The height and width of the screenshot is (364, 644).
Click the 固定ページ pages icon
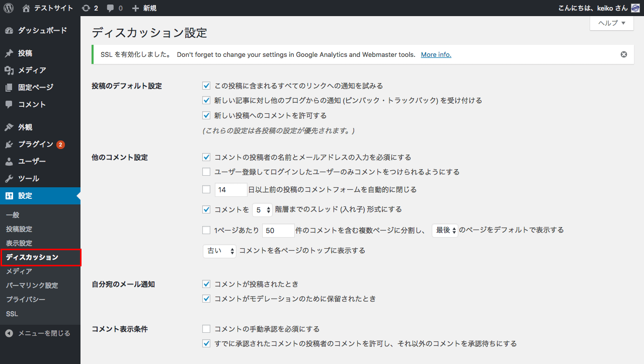(9, 88)
